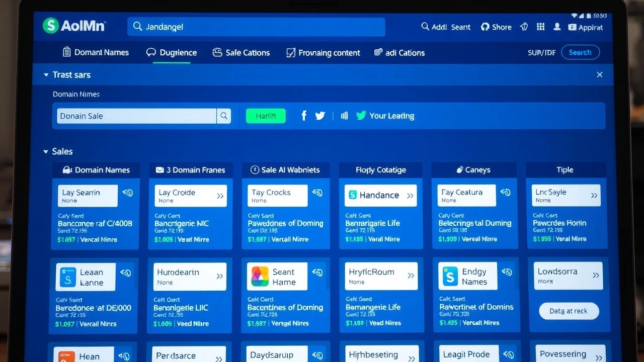Click the bar chart stats icon
Screen dimensions: 644x362
344,116
